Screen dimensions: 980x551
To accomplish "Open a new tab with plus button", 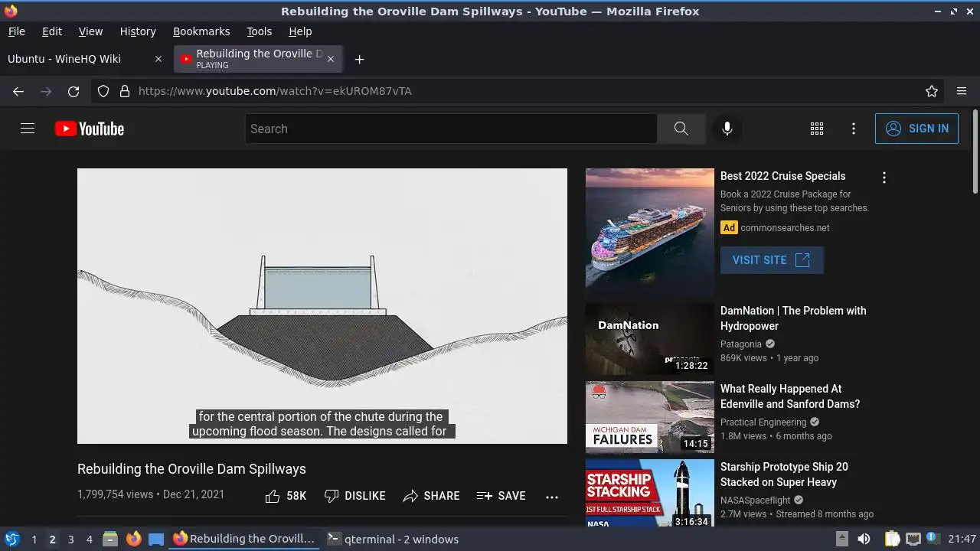I will (x=359, y=59).
